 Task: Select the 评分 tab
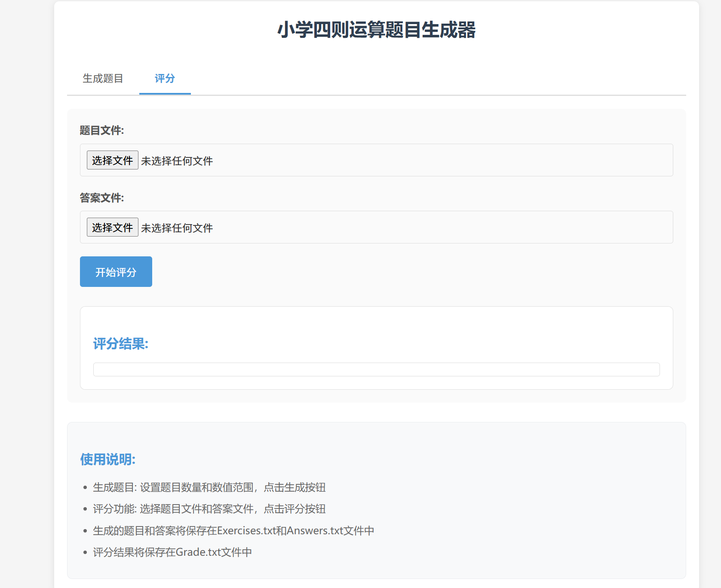click(165, 79)
